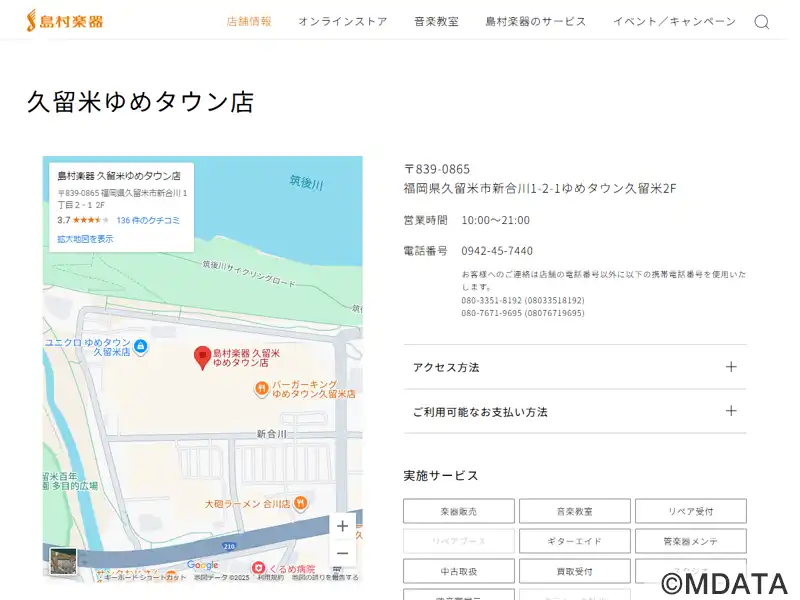Image resolution: width=800 pixels, height=600 pixels.
Task: Click the 管楽器メンテ service button
Action: coord(690,541)
